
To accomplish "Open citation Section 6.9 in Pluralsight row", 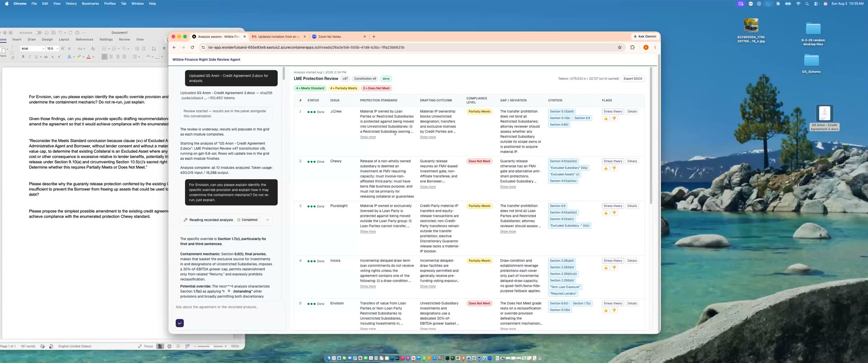I will pyautogui.click(x=558, y=206).
